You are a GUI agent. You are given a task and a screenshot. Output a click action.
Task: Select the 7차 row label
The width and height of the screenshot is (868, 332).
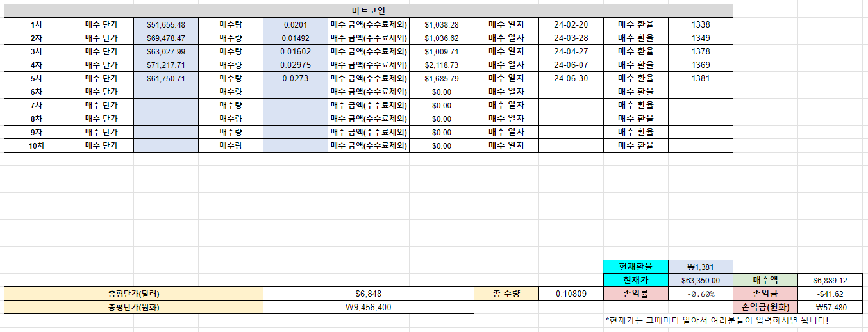click(37, 105)
